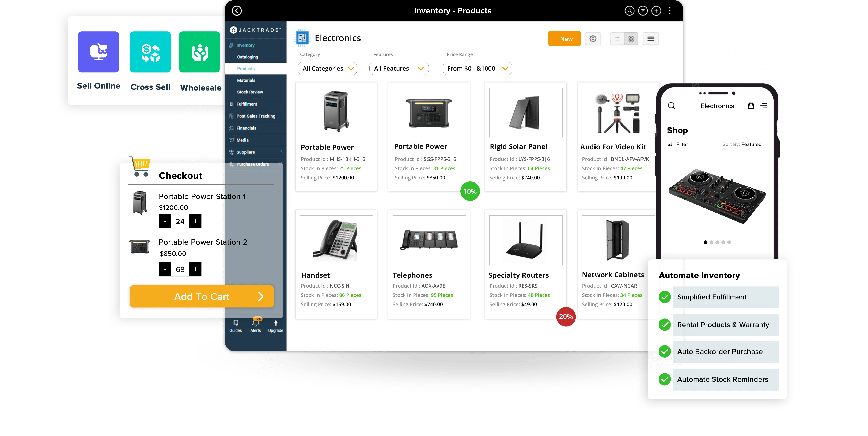Open the settings gear icon
868x436 pixels.
click(593, 39)
